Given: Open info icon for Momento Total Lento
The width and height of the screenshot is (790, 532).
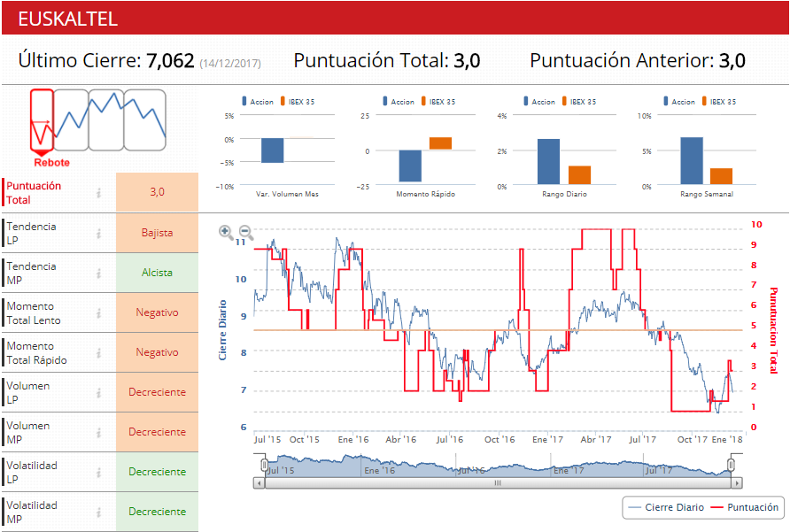Looking at the screenshot, I should (x=99, y=312).
